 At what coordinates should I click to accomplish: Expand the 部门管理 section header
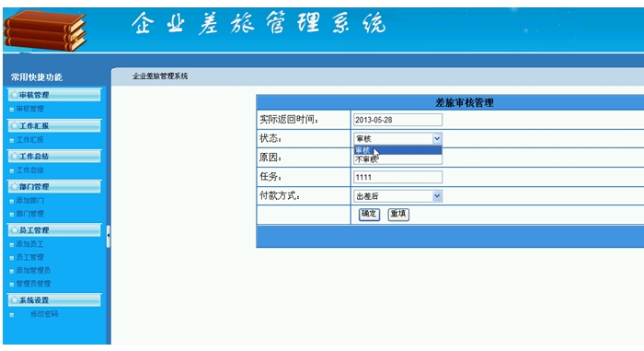click(54, 186)
